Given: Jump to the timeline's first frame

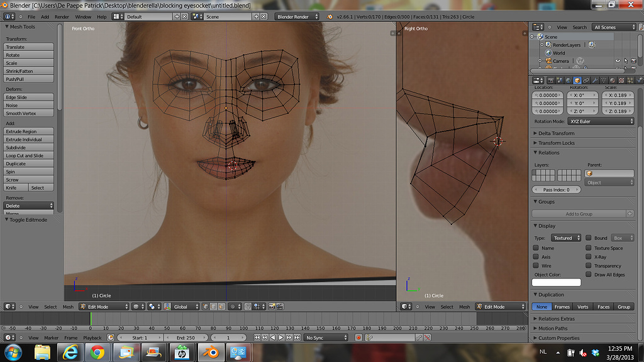Looking at the screenshot, I should pyautogui.click(x=257, y=337).
